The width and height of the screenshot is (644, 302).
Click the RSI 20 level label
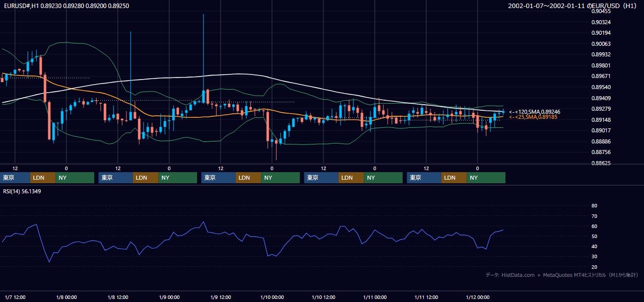click(594, 267)
